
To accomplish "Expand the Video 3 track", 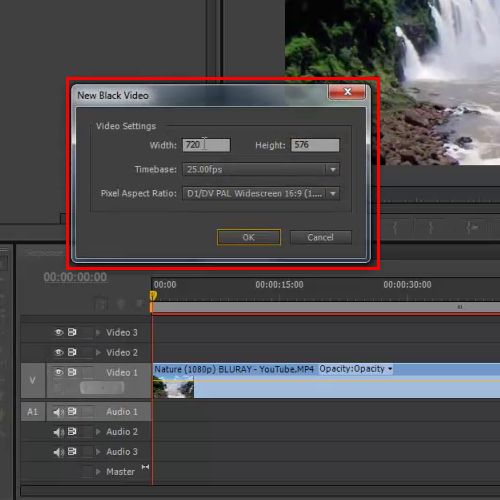I will tap(98, 332).
